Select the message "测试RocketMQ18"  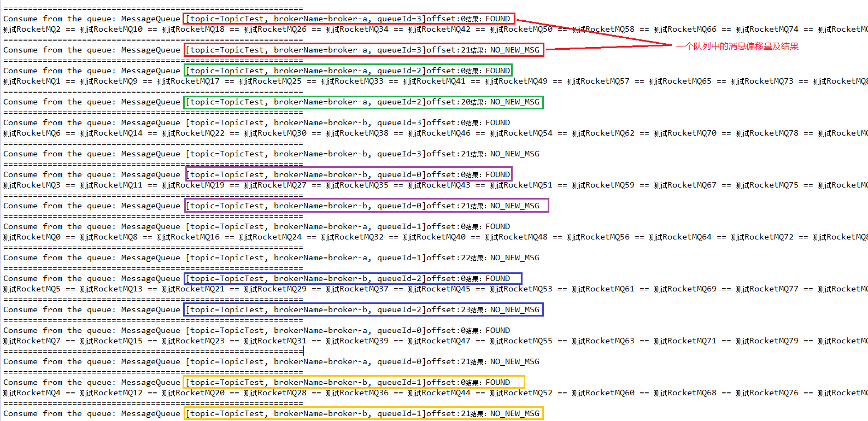(x=193, y=29)
